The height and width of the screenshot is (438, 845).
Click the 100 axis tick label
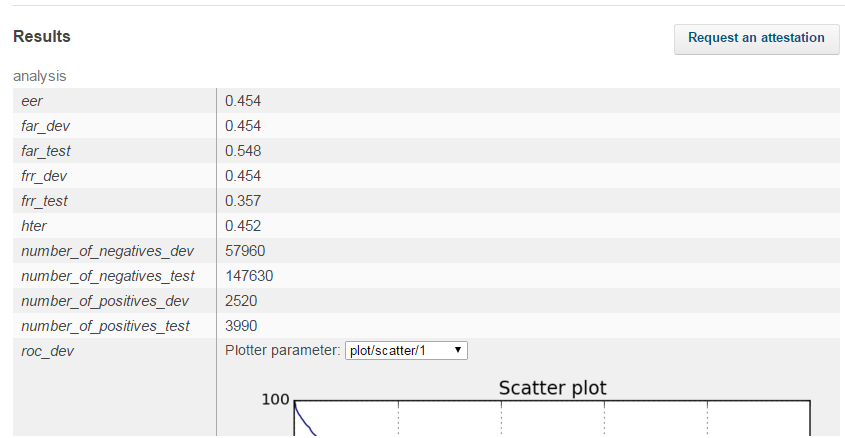click(275, 399)
